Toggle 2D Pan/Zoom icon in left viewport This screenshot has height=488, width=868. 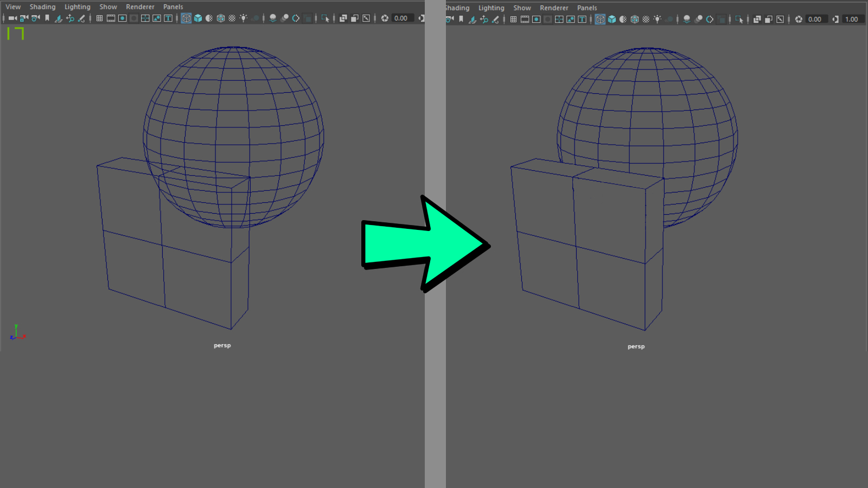pyautogui.click(x=70, y=18)
